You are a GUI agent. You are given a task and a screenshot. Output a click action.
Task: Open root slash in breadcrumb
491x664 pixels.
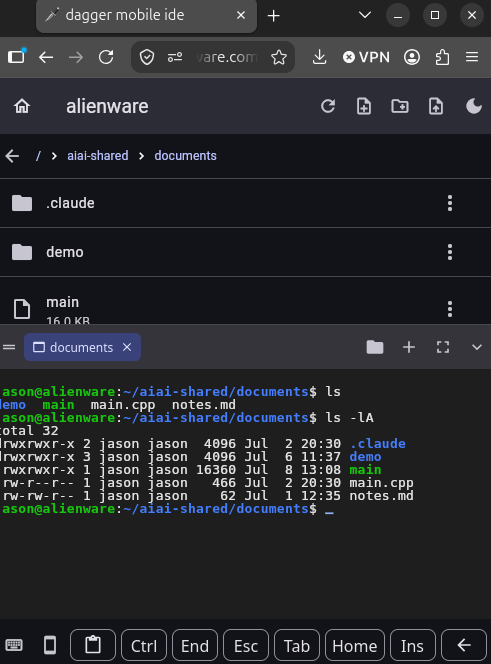pyautogui.click(x=38, y=156)
